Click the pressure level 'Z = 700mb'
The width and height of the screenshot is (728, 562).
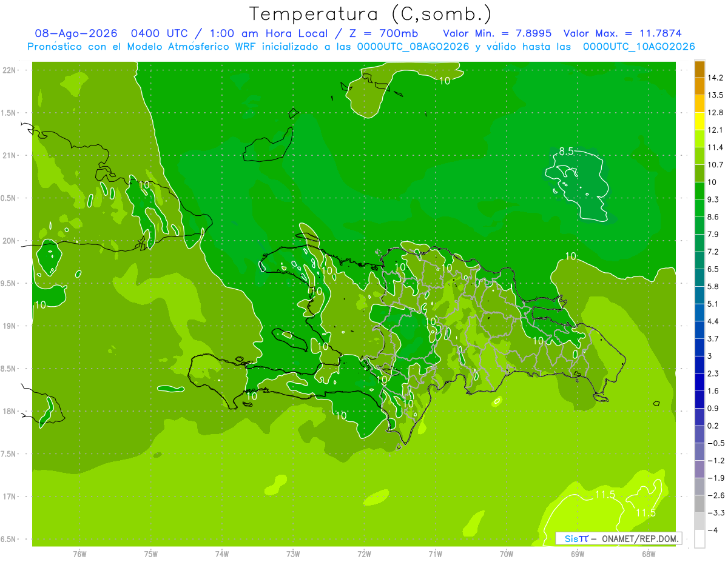pyautogui.click(x=384, y=33)
